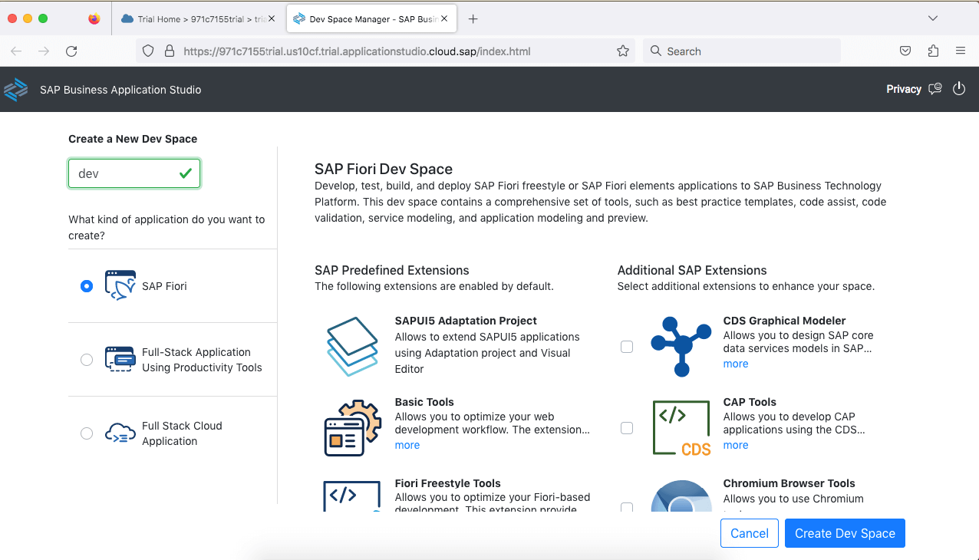This screenshot has height=560, width=979.
Task: Select the Full Stack Cloud Application radio
Action: click(87, 433)
